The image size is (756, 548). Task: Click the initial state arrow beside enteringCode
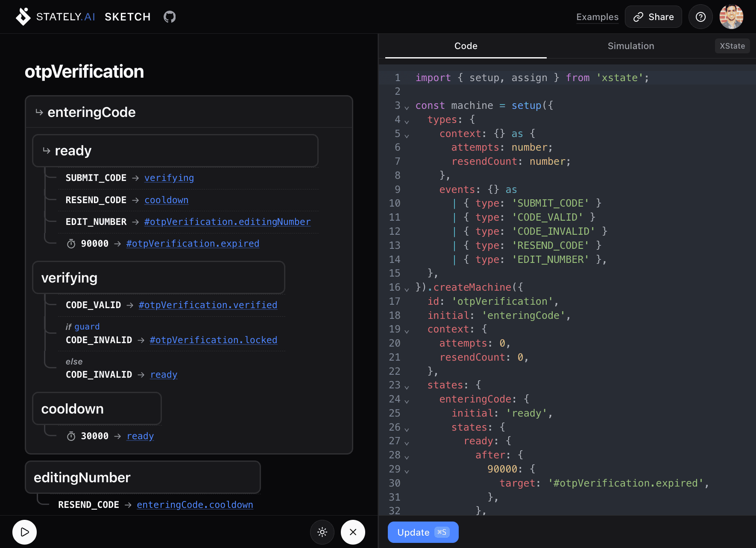39,112
